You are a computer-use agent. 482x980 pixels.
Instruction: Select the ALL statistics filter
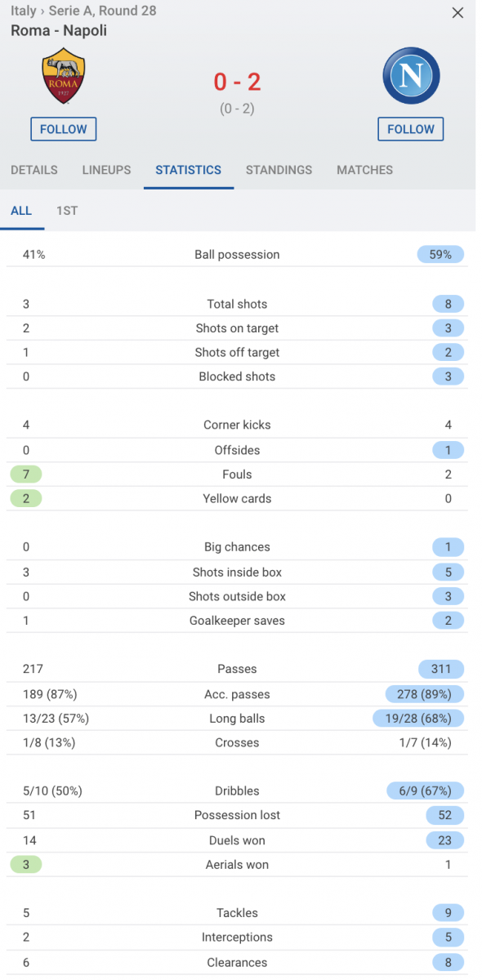click(21, 211)
